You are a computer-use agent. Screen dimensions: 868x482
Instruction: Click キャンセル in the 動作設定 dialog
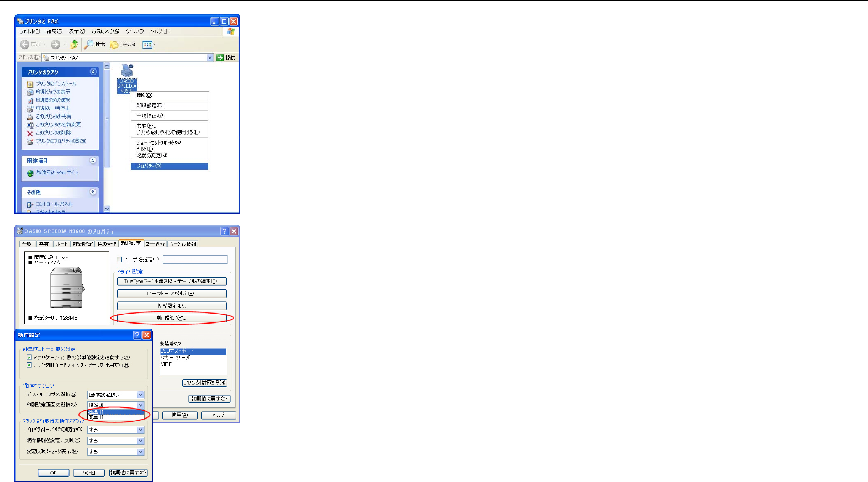(89, 473)
